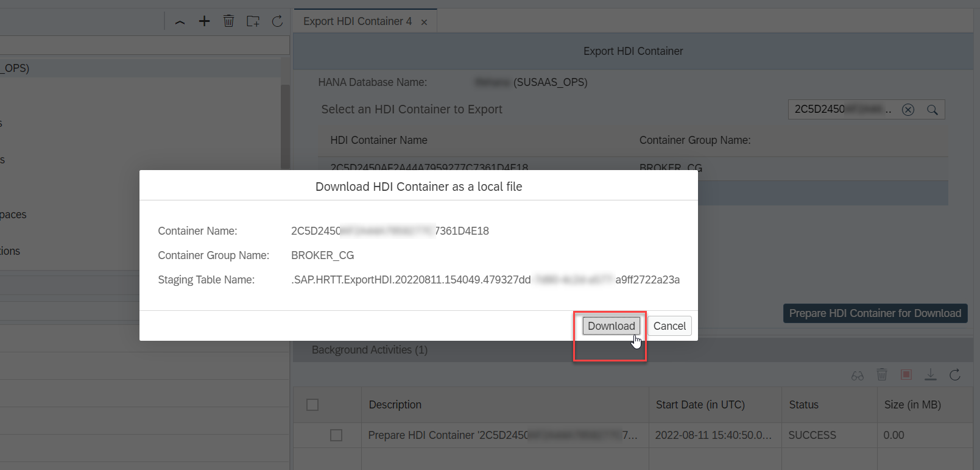Click the refresh icon in left toolbar
The height and width of the screenshot is (470, 980).
[277, 21]
